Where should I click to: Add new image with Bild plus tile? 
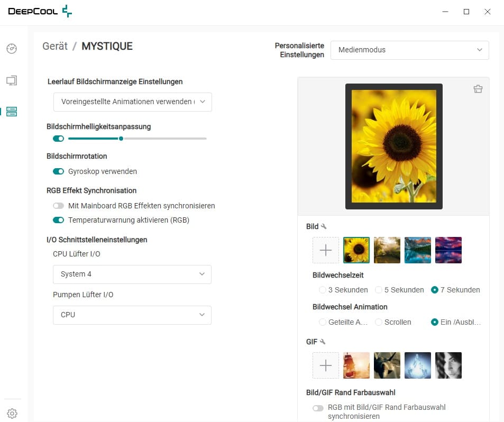coord(326,250)
